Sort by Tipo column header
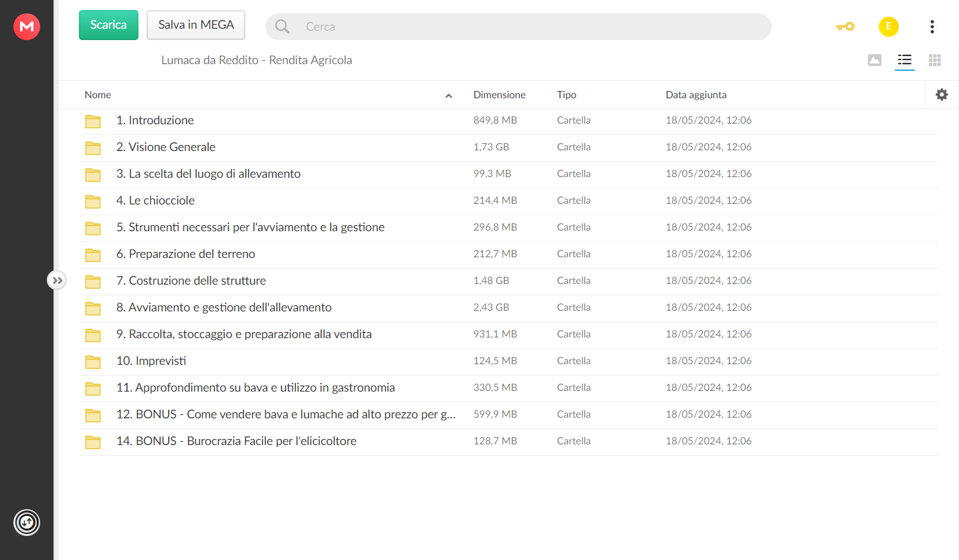 pos(566,95)
